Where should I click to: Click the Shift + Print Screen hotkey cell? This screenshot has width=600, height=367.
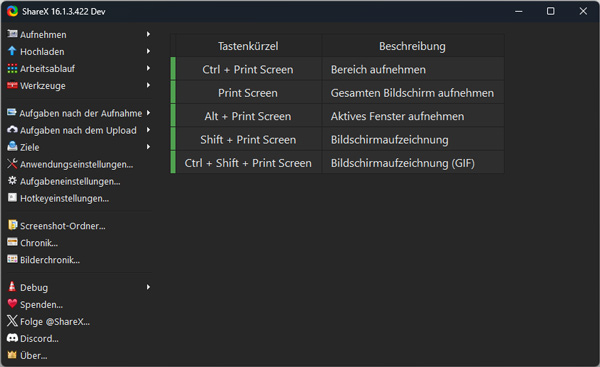(248, 139)
